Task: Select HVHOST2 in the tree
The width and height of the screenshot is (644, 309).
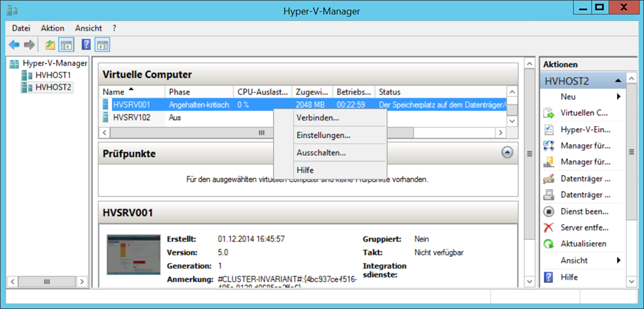Action: pyautogui.click(x=53, y=87)
